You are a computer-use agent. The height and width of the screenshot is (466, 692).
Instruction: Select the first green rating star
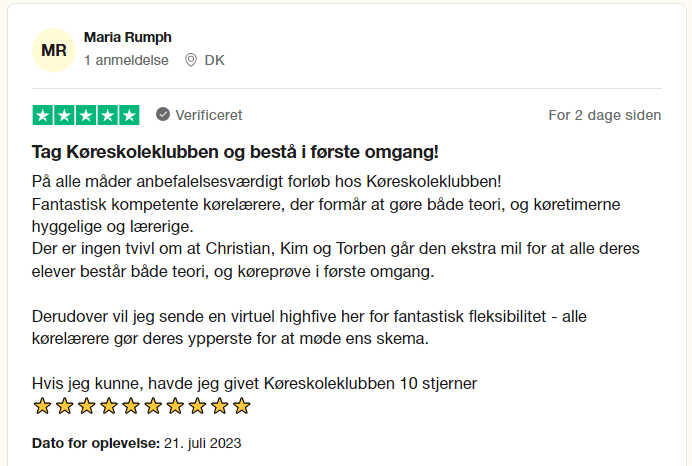pos(44,115)
